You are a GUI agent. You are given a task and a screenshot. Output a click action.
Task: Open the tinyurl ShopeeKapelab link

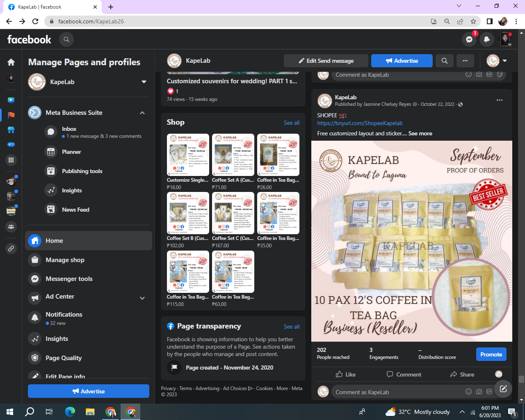360,123
